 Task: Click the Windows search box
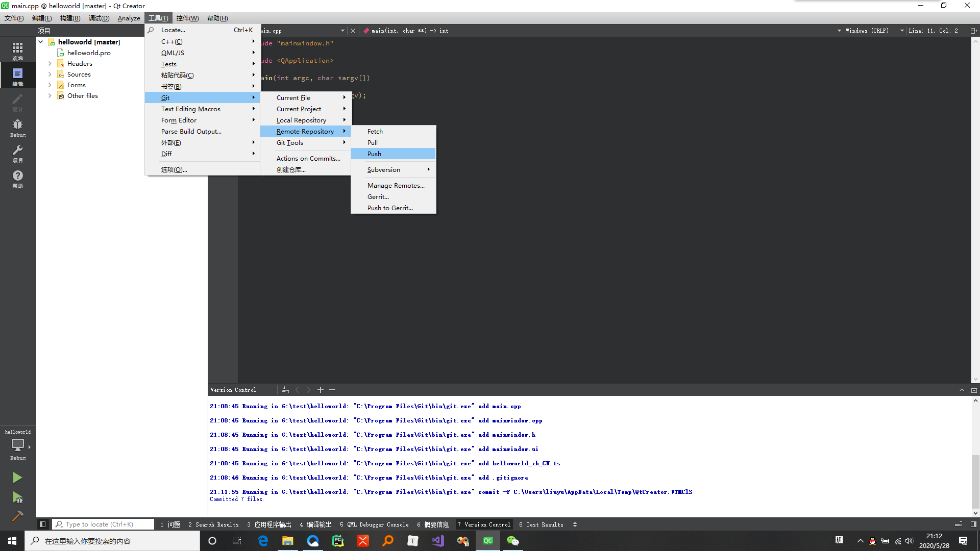pyautogui.click(x=112, y=541)
